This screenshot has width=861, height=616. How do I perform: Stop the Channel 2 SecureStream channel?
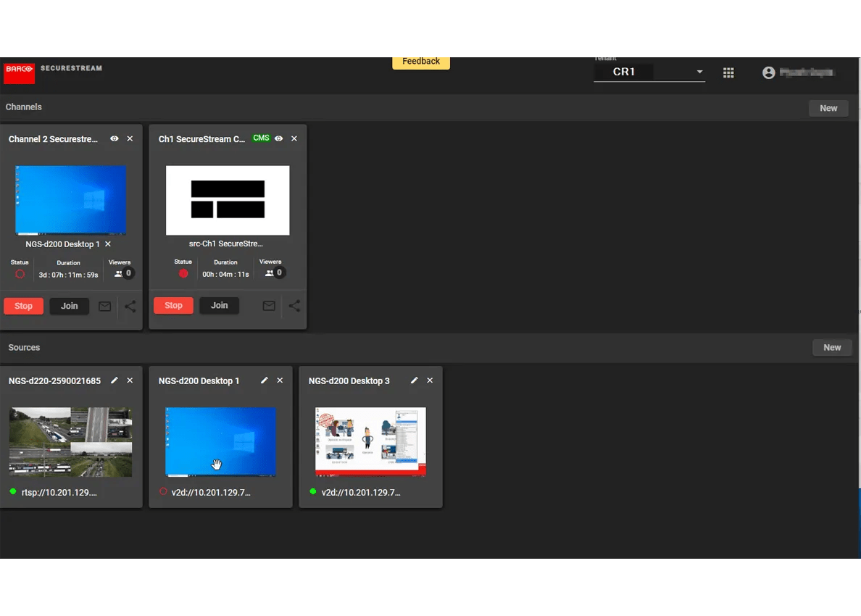point(24,306)
